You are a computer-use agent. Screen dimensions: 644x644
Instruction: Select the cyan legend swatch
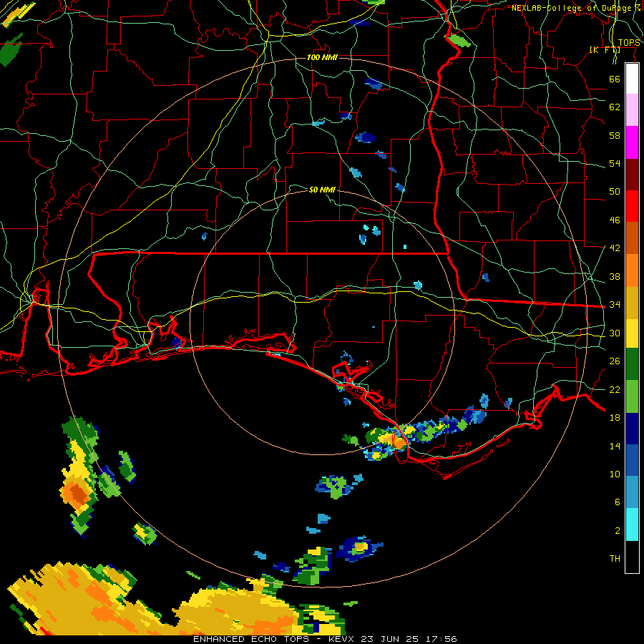coord(632,525)
